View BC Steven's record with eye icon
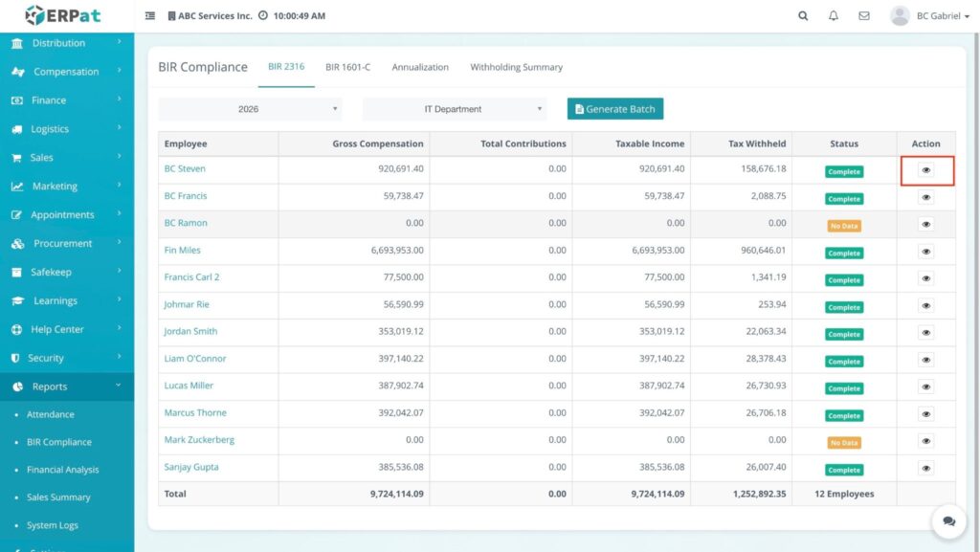The height and width of the screenshot is (552, 980). coord(925,170)
